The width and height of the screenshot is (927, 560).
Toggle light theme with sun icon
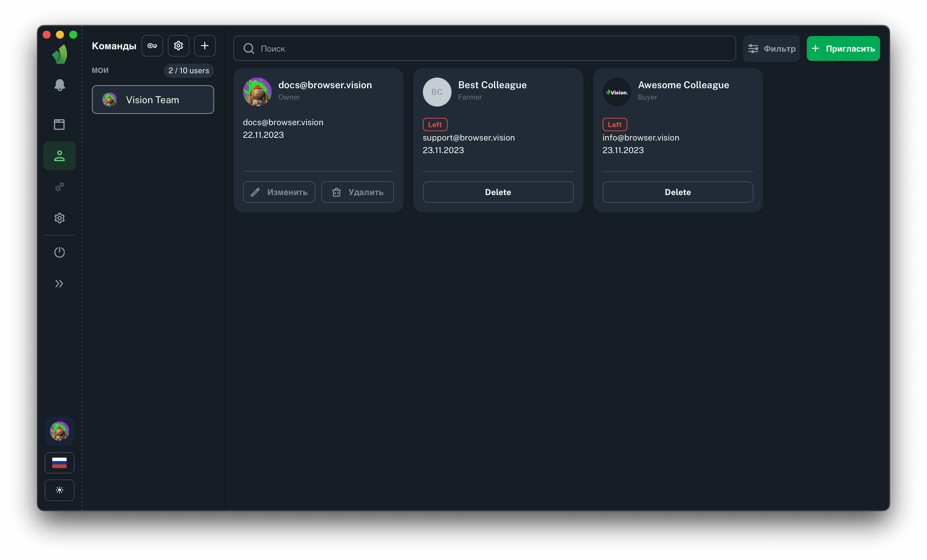(x=60, y=490)
